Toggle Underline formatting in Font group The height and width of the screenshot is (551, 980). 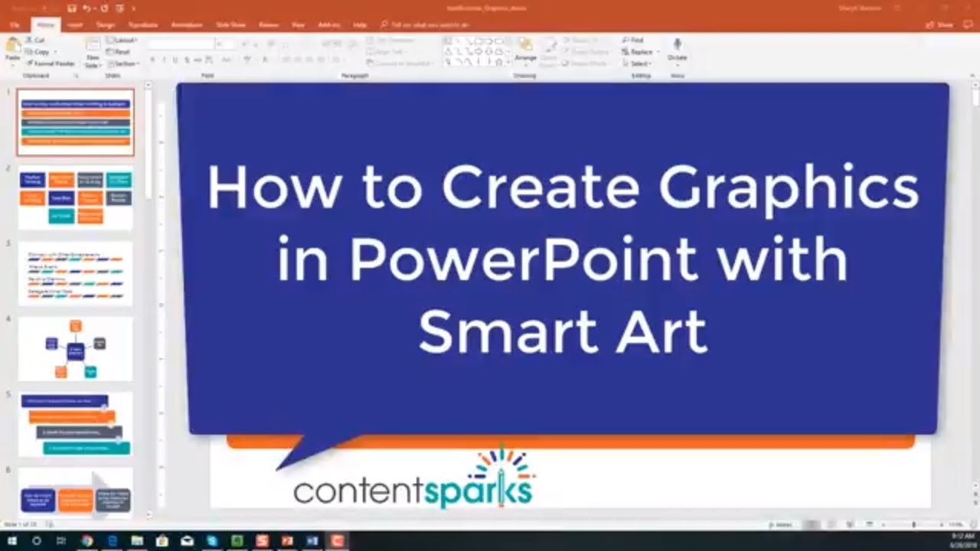tap(175, 60)
